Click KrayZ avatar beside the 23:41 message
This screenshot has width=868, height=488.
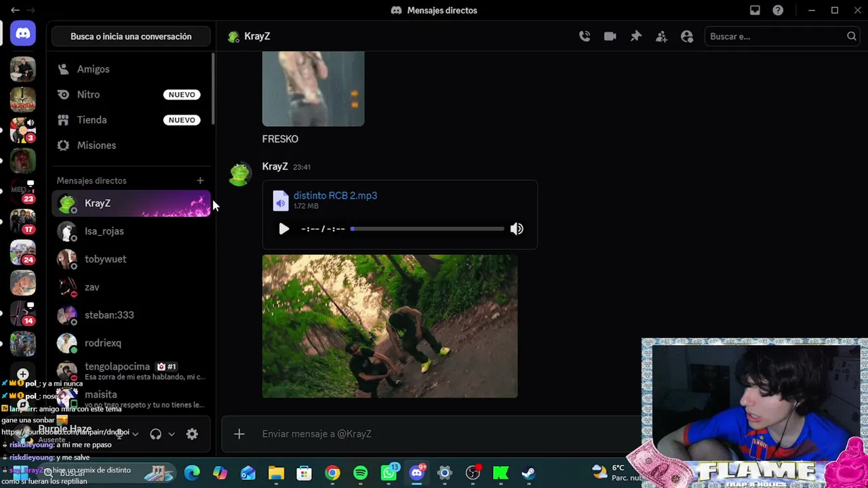pyautogui.click(x=239, y=175)
